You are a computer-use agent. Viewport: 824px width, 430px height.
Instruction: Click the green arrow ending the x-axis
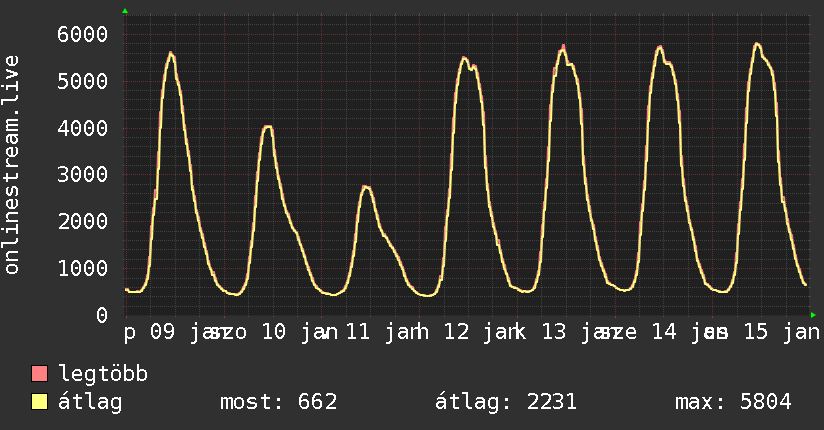coord(813,315)
